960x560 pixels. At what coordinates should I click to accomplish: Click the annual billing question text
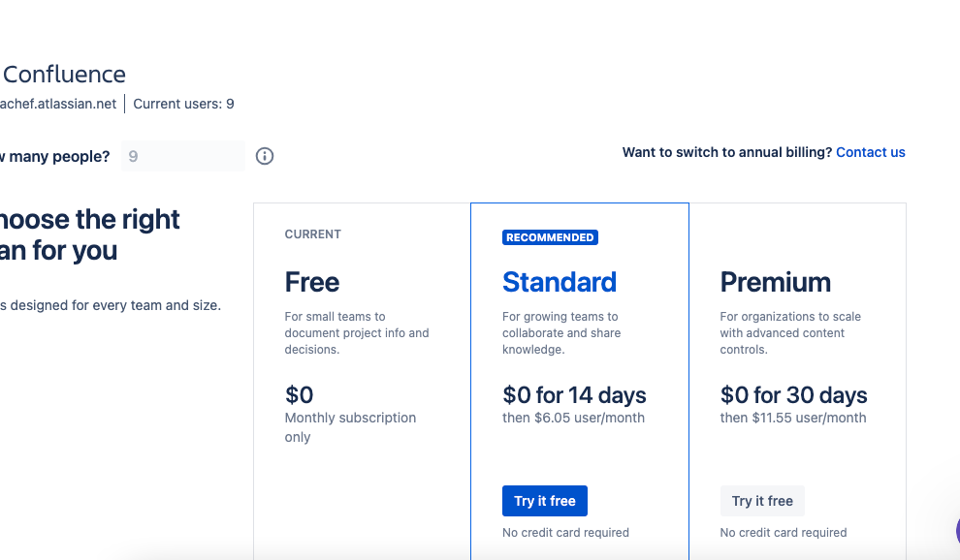[727, 152]
